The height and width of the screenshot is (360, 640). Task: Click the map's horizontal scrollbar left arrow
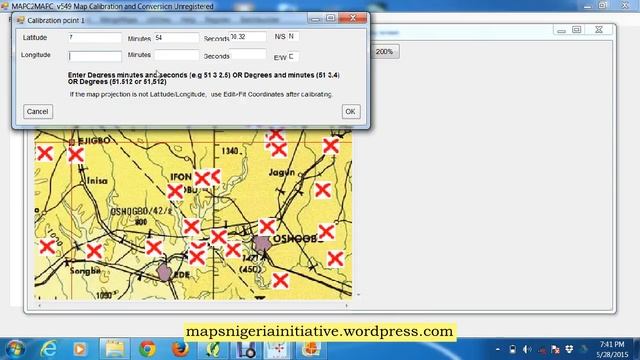pyautogui.click(x=39, y=305)
